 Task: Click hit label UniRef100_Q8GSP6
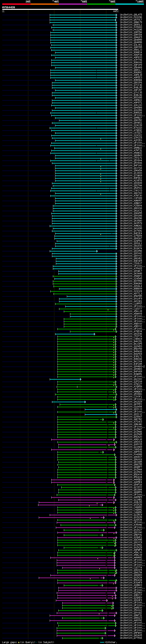(x=131, y=82)
